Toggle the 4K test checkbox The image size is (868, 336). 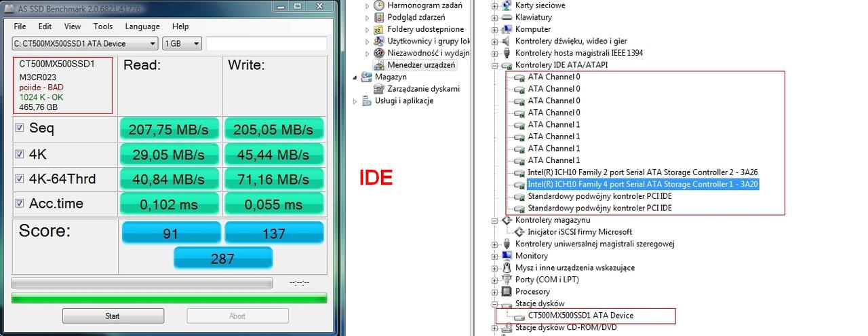pyautogui.click(x=20, y=153)
